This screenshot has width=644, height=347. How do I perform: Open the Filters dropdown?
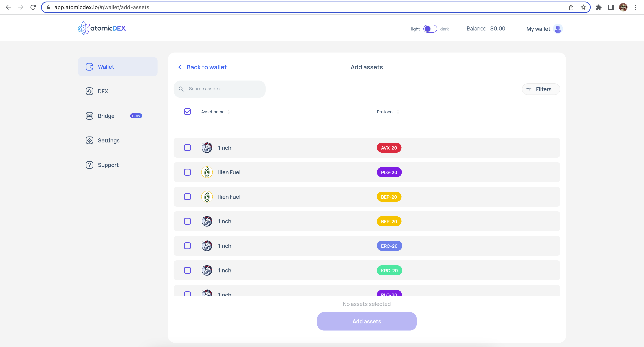pos(541,89)
